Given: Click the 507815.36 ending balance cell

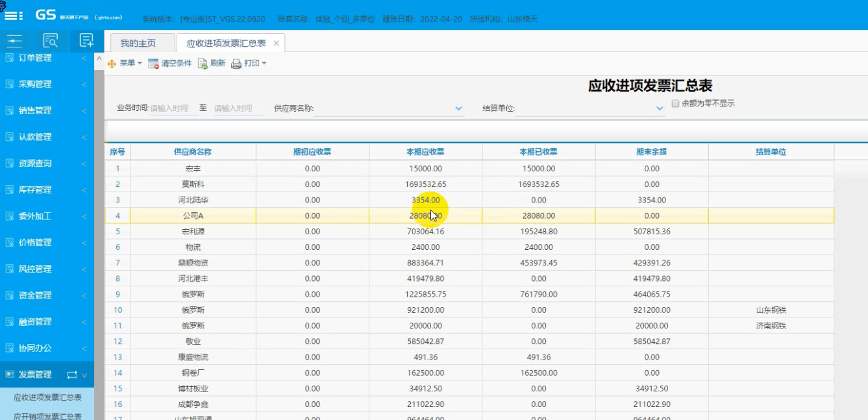Looking at the screenshot, I should pos(652,231).
